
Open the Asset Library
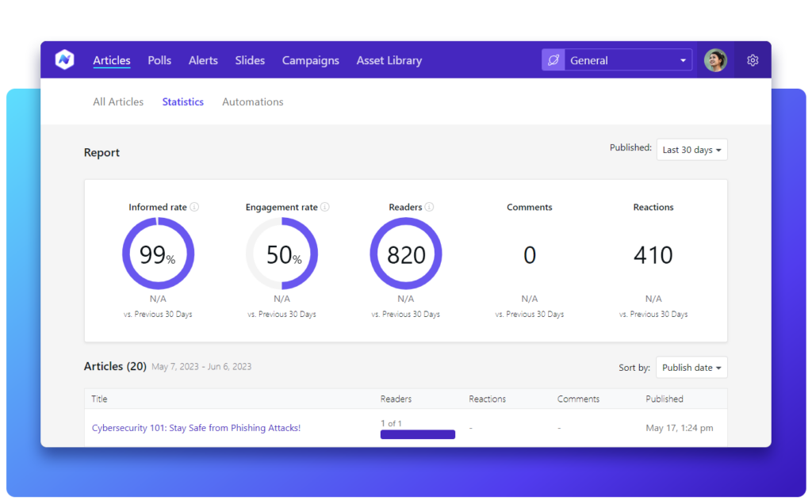click(x=389, y=59)
